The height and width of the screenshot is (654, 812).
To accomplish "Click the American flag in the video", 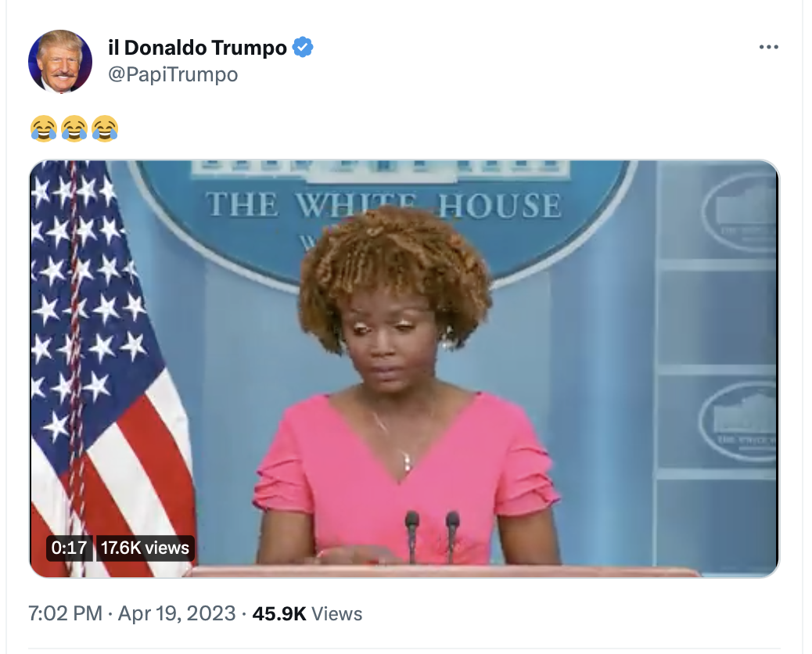I will pyautogui.click(x=111, y=368).
